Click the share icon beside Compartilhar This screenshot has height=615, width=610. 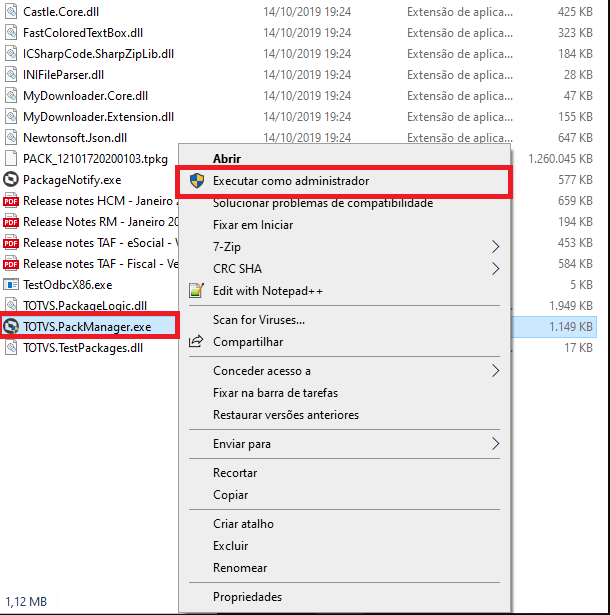click(196, 342)
